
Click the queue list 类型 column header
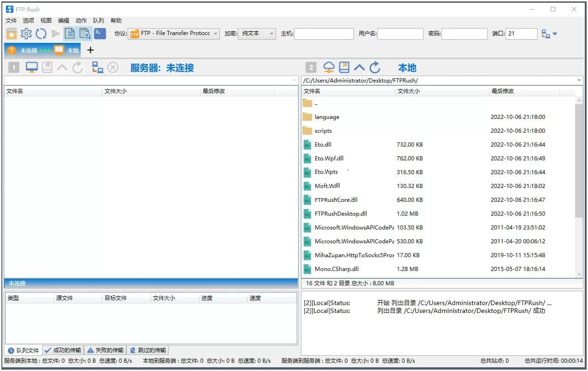(30, 298)
